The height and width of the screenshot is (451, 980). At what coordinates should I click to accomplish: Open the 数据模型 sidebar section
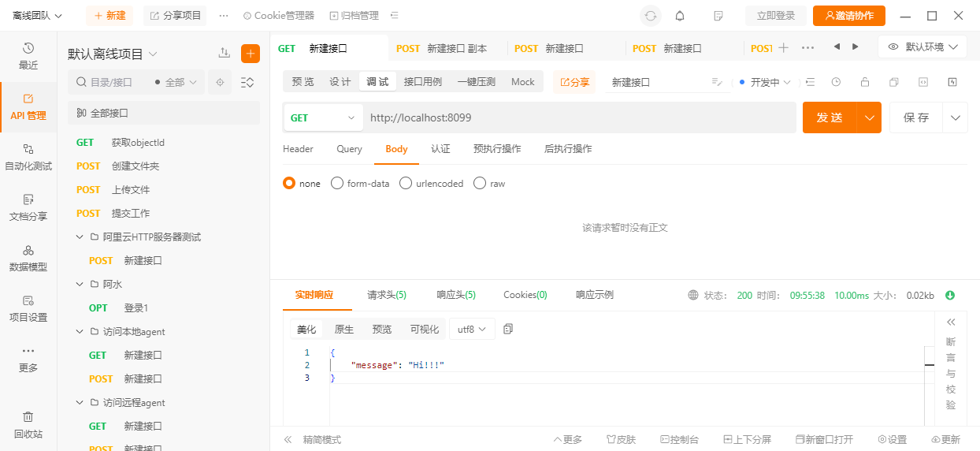[28, 258]
